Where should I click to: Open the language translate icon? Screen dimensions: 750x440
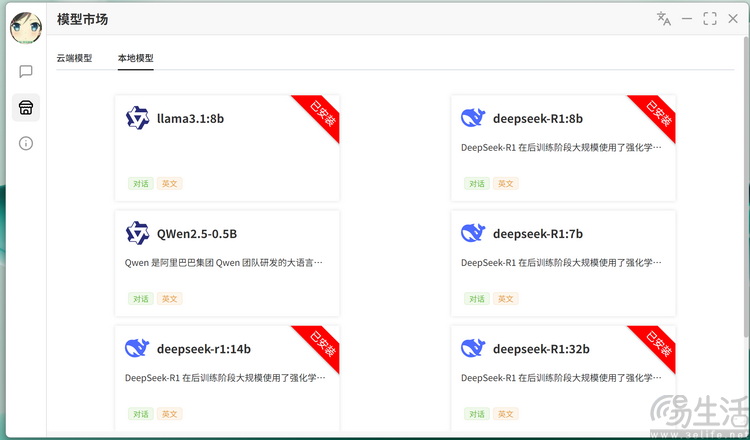(x=663, y=19)
